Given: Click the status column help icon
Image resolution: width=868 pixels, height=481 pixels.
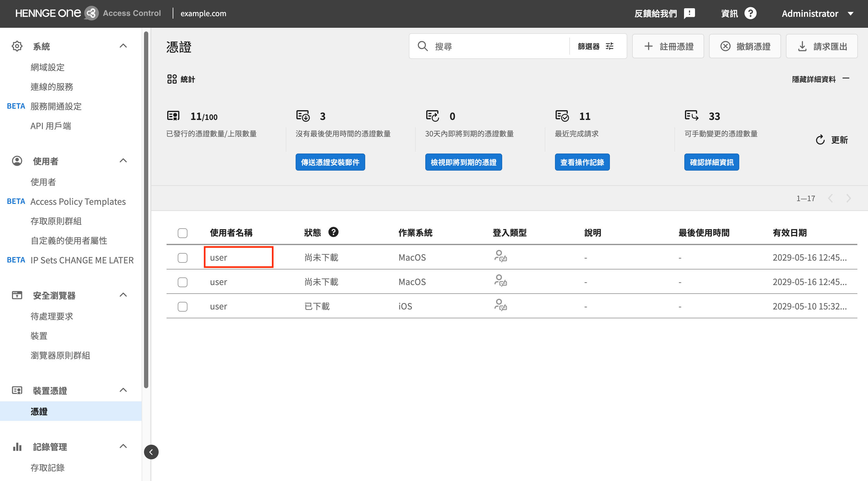Looking at the screenshot, I should [333, 232].
